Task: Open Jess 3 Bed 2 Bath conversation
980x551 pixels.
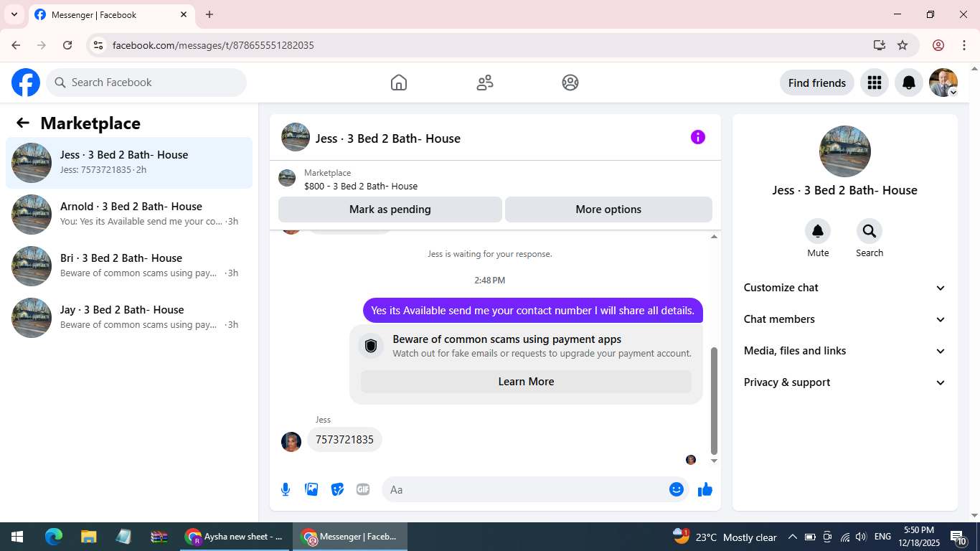Action: pyautogui.click(x=129, y=163)
